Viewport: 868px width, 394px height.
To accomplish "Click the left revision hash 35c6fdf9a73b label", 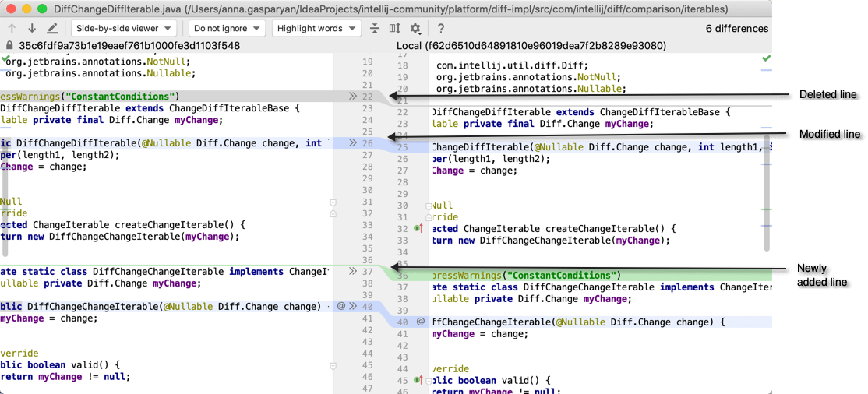I will [129, 46].
